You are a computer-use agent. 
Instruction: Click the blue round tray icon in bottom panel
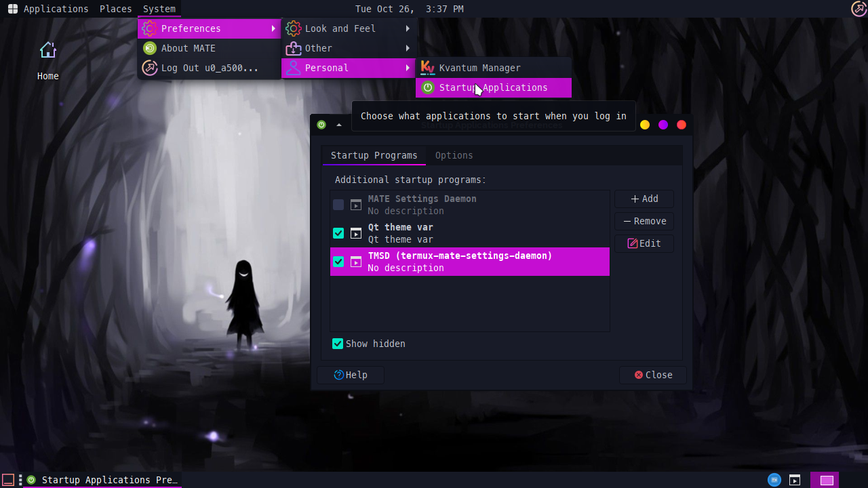tap(774, 480)
